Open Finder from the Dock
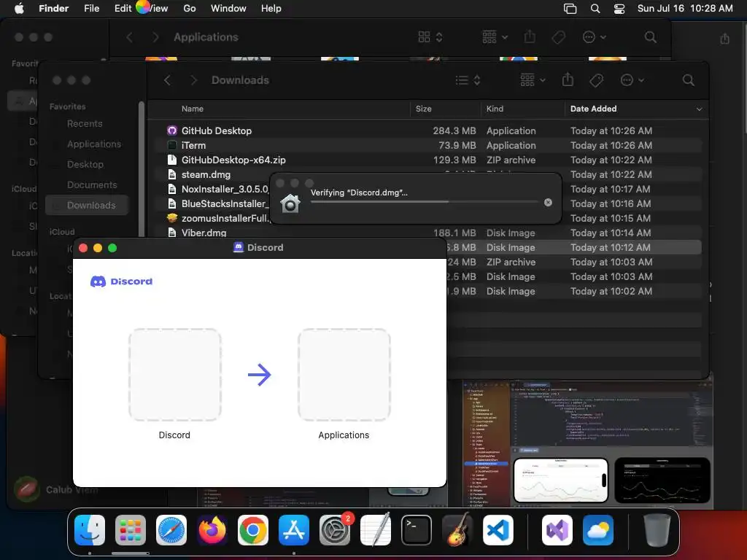The height and width of the screenshot is (560, 747). coord(90,530)
